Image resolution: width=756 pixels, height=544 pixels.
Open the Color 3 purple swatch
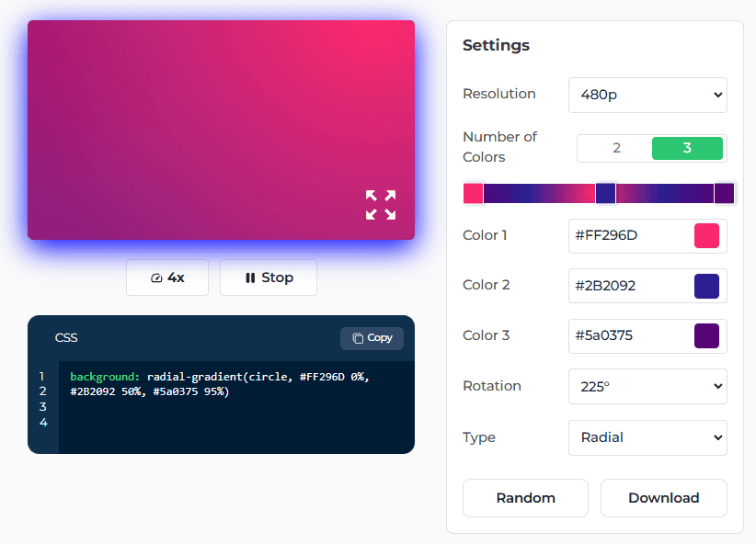pos(707,336)
